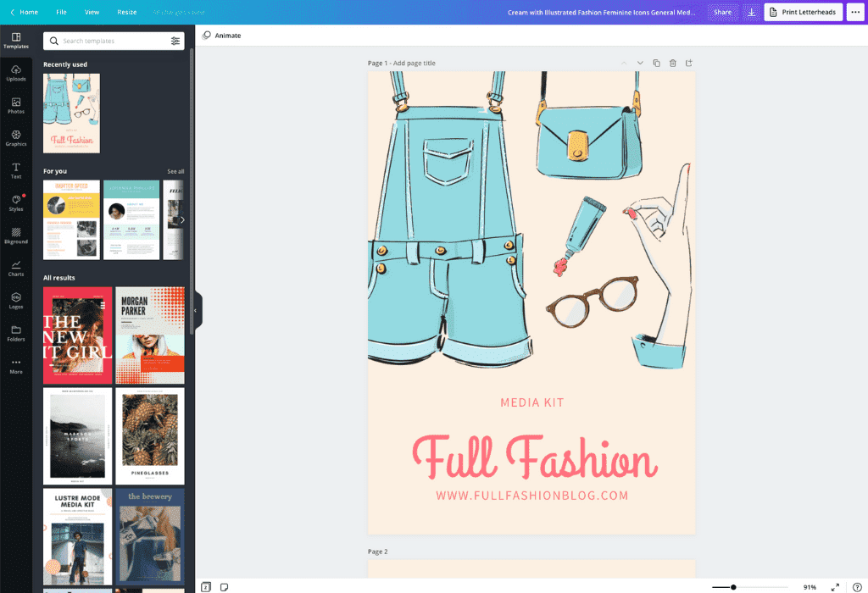868x593 pixels.
Task: Open the Text panel
Action: click(x=16, y=173)
